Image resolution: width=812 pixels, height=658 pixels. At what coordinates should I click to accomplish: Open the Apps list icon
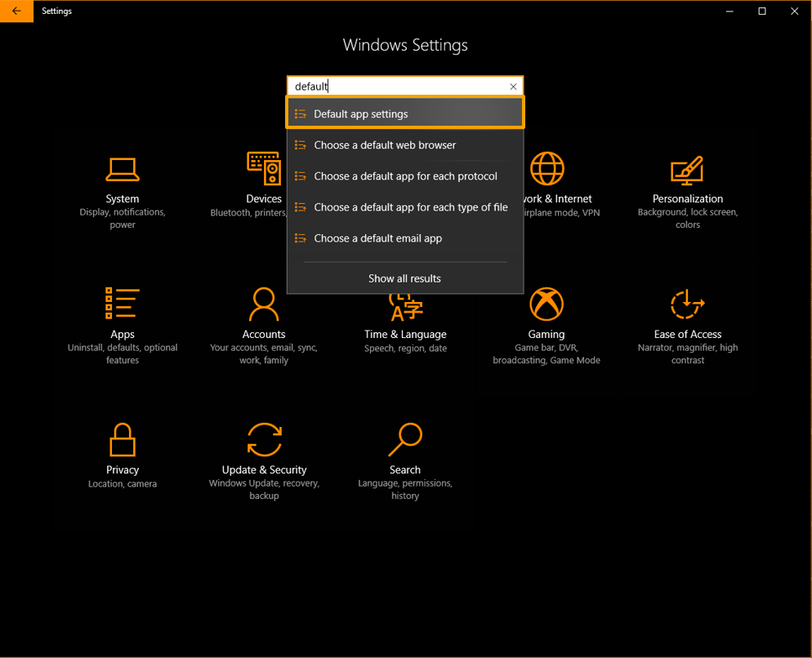pyautogui.click(x=123, y=303)
